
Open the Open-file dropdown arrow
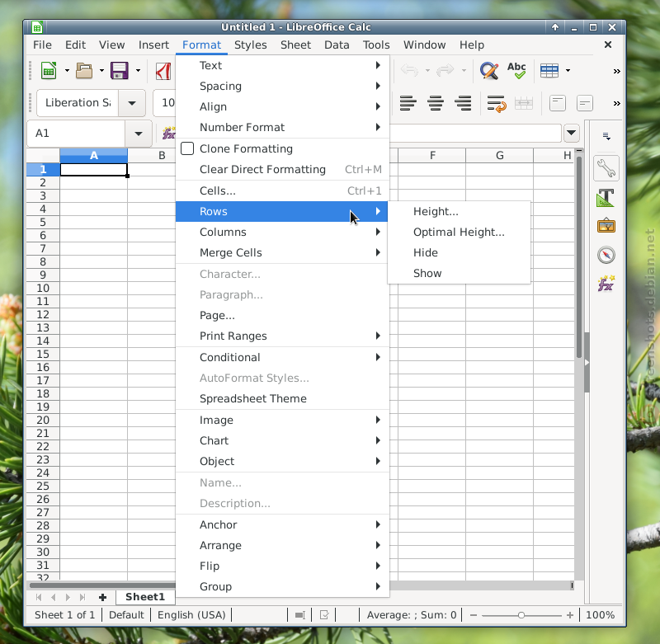tap(101, 71)
